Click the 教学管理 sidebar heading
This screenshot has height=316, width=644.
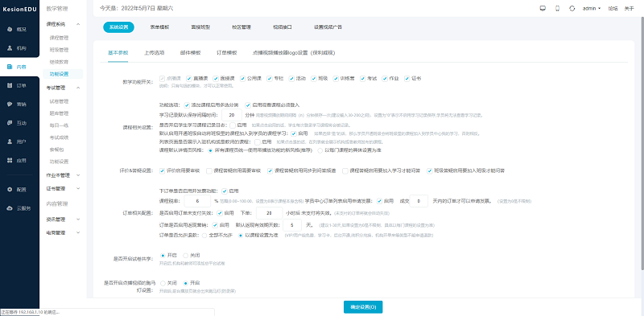pos(56,8)
